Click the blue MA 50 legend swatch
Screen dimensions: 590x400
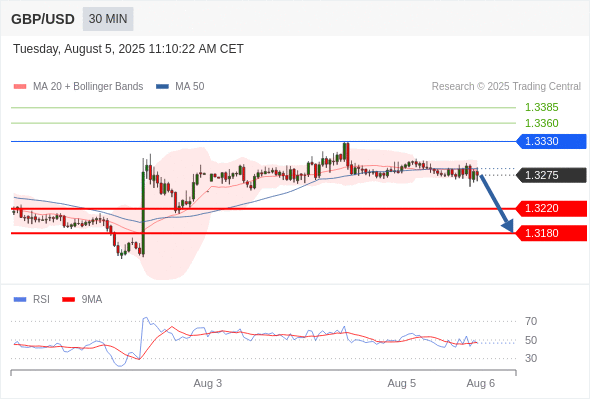click(x=163, y=87)
